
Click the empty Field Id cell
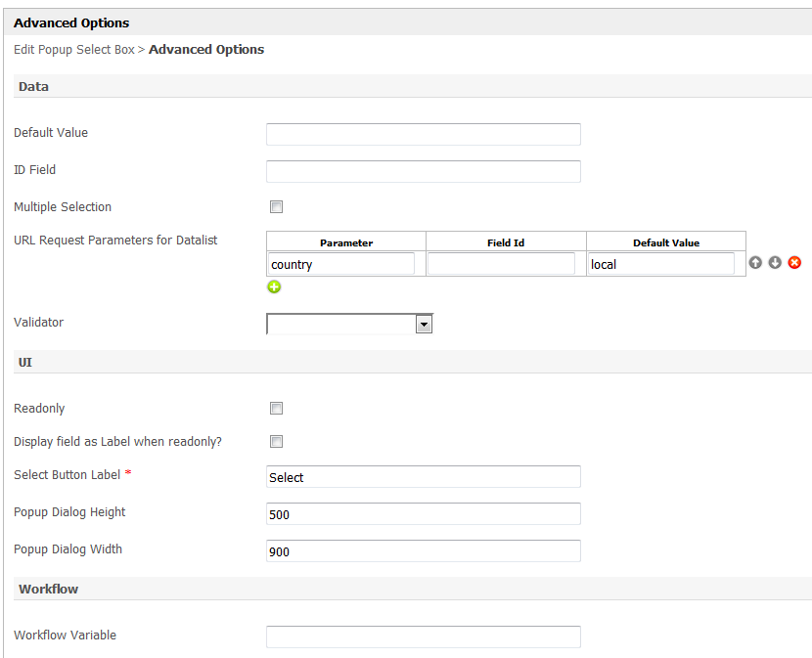501,264
